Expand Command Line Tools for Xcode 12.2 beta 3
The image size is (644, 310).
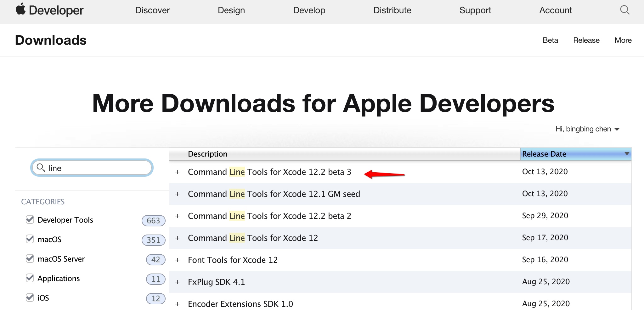click(x=178, y=172)
